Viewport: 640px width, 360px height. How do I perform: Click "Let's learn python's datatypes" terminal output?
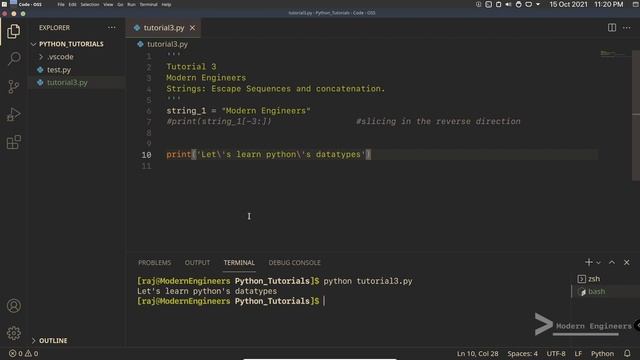click(x=207, y=291)
